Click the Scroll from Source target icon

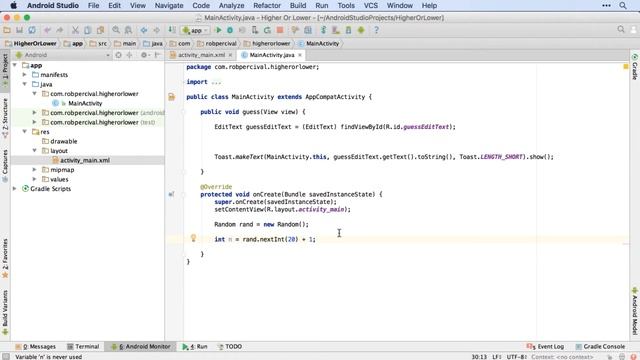click(118, 55)
